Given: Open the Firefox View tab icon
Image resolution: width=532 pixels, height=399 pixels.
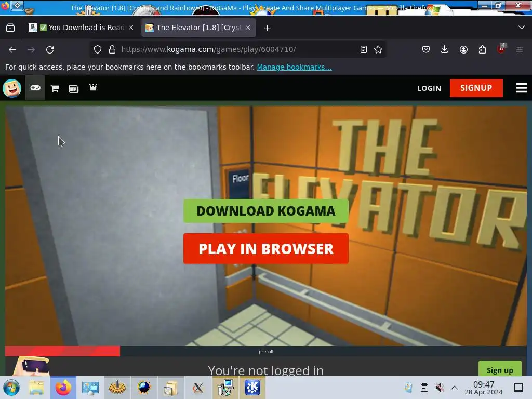Looking at the screenshot, I should pos(10,28).
